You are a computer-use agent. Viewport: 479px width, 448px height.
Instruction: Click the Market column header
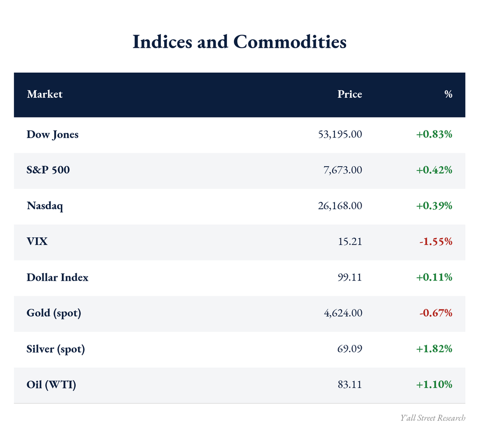(x=44, y=94)
